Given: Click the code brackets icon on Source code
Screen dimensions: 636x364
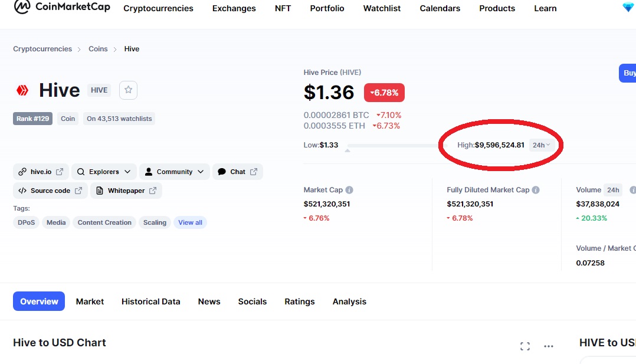Looking at the screenshot, I should coord(22,191).
